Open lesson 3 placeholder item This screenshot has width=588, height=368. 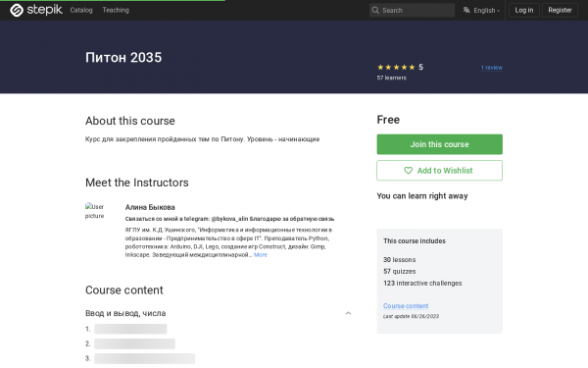click(144, 358)
